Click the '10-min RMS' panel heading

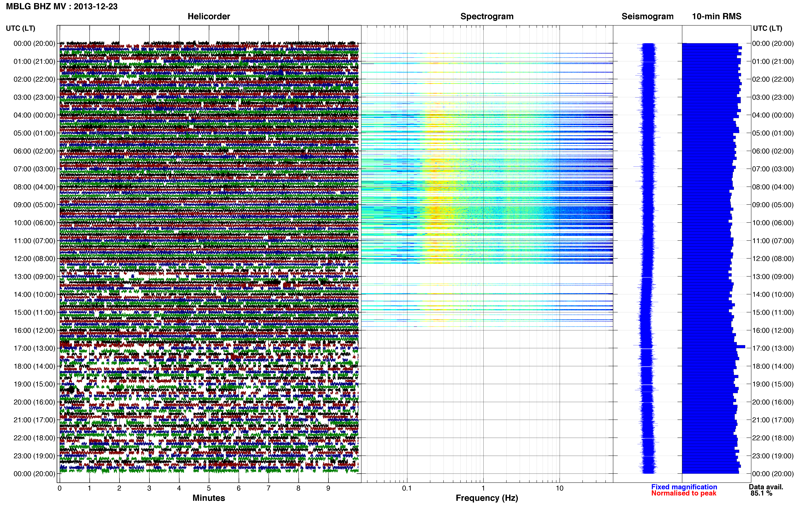(717, 16)
